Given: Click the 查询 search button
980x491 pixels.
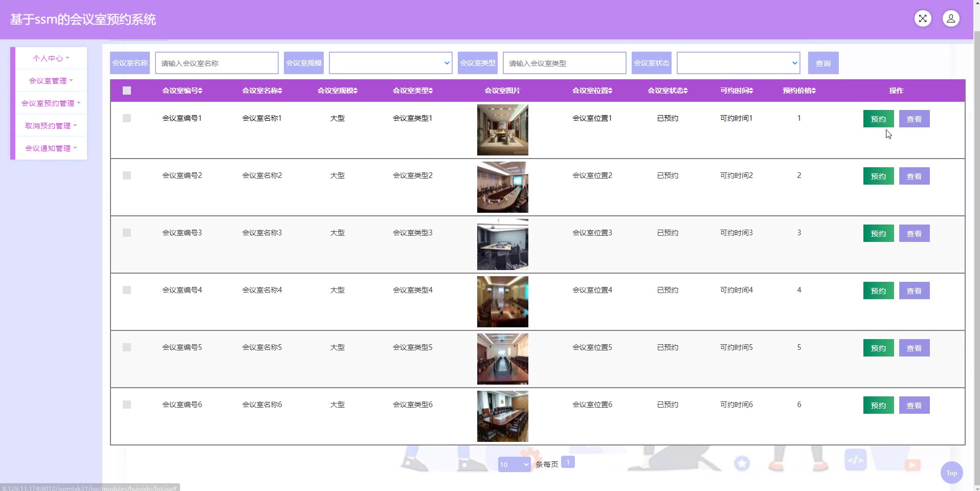Looking at the screenshot, I should 823,63.
